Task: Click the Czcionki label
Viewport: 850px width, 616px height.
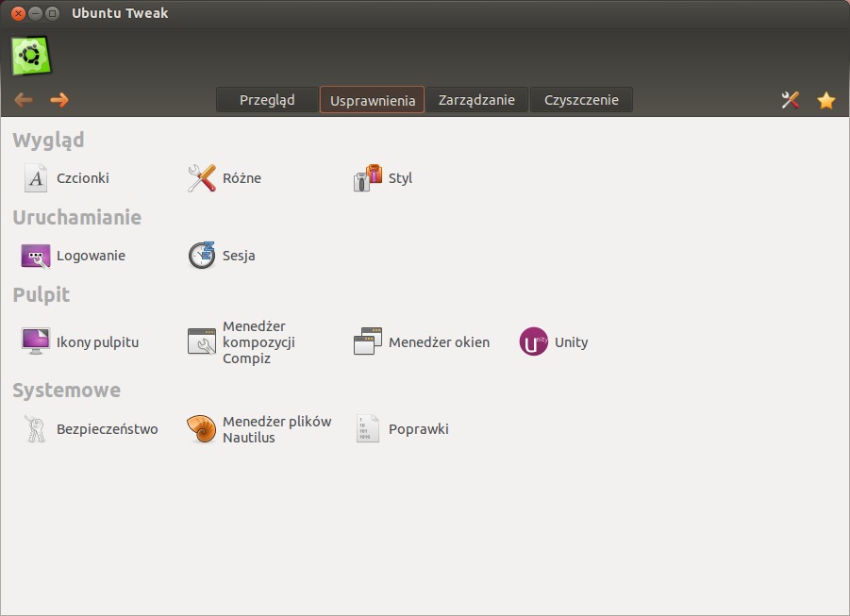Action: [83, 178]
